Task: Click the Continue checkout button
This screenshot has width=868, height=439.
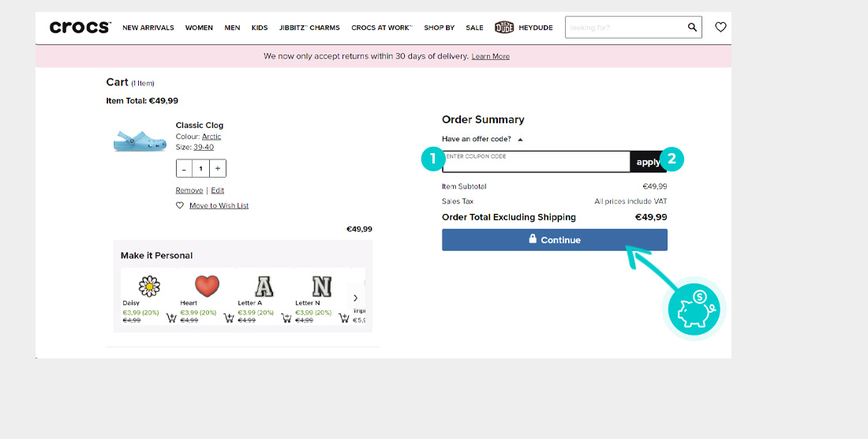Action: (554, 240)
